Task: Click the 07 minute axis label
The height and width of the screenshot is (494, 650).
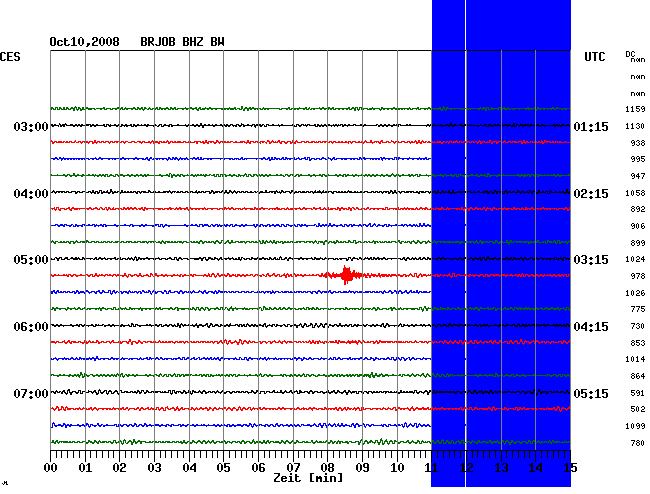Action: click(x=293, y=468)
